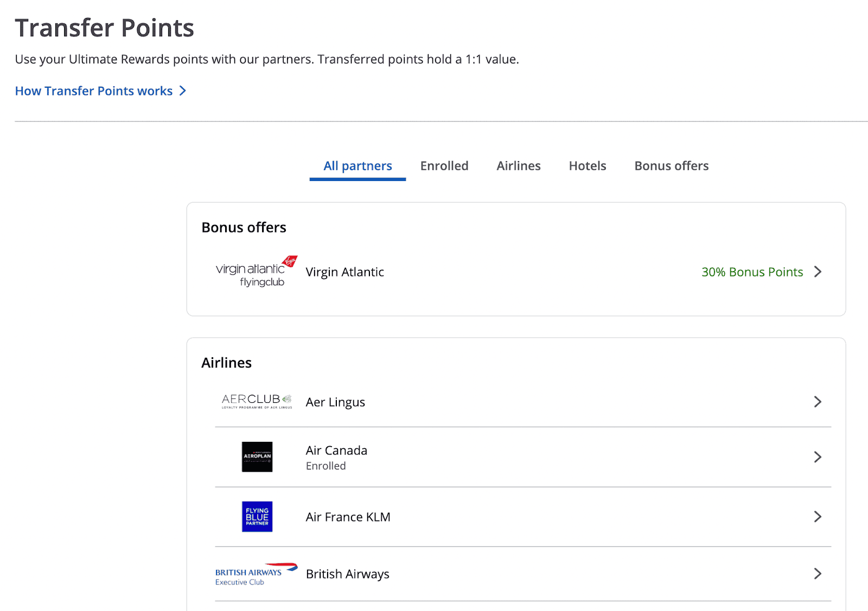Select the British Airways partner name

[x=348, y=574]
